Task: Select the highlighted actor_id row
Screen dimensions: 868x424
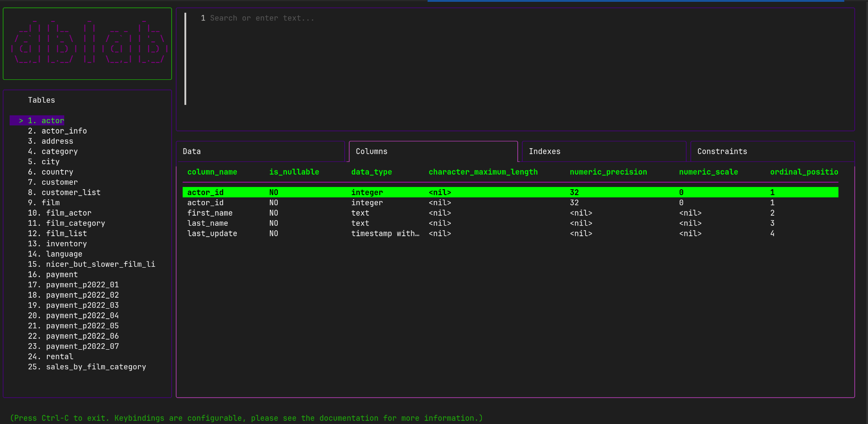Action: pyautogui.click(x=511, y=192)
